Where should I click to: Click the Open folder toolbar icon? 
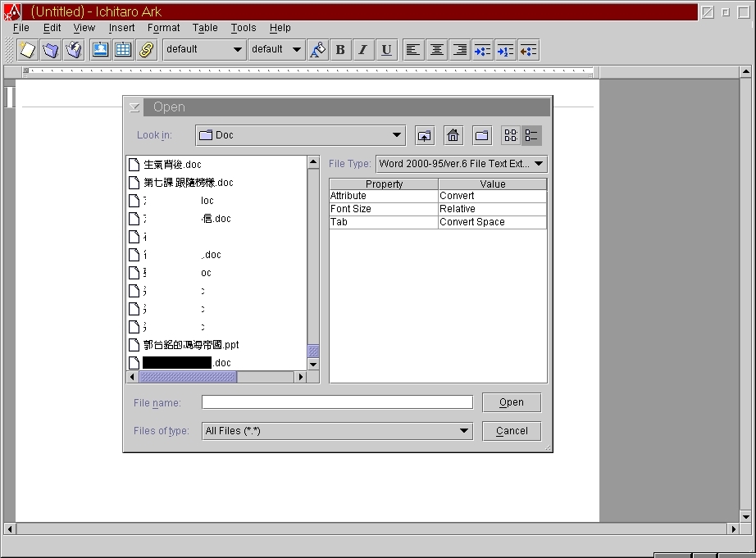(x=51, y=50)
